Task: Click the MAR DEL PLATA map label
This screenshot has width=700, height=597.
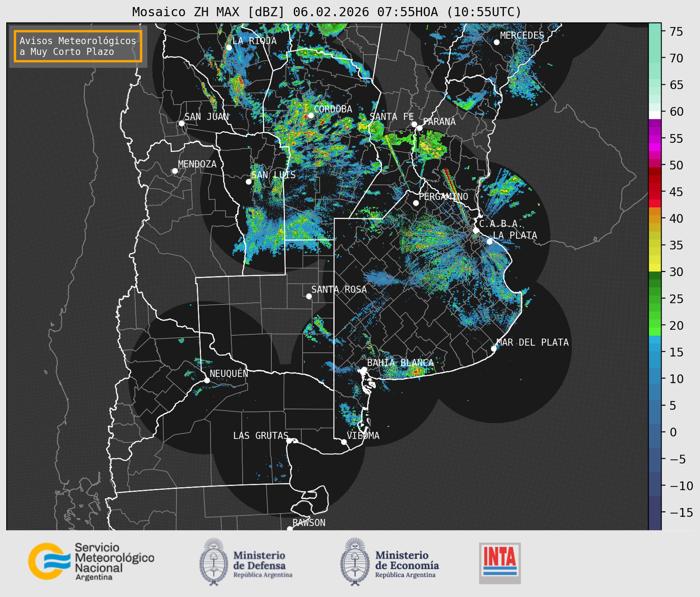Action: point(533,343)
